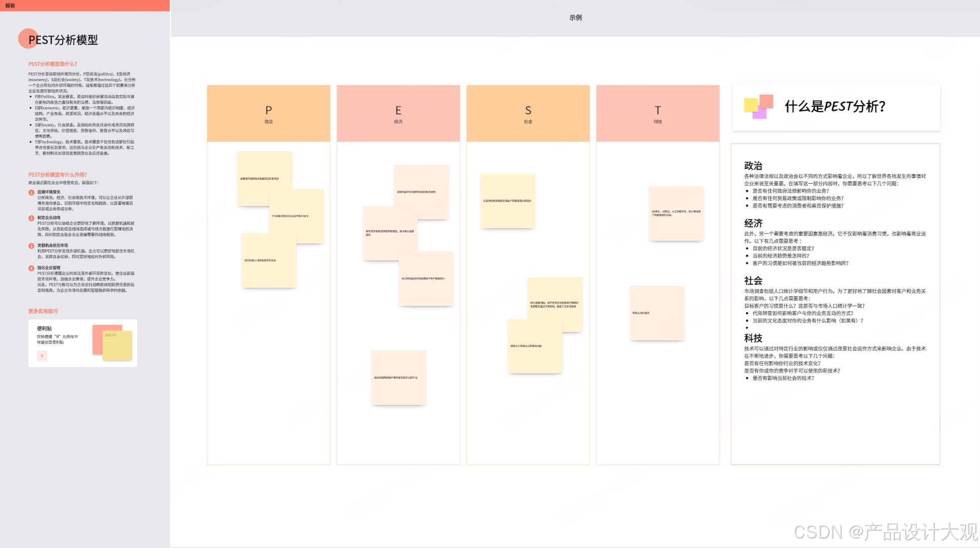The image size is (980, 548).
Task: Select the T 科技 column header
Action: click(657, 113)
